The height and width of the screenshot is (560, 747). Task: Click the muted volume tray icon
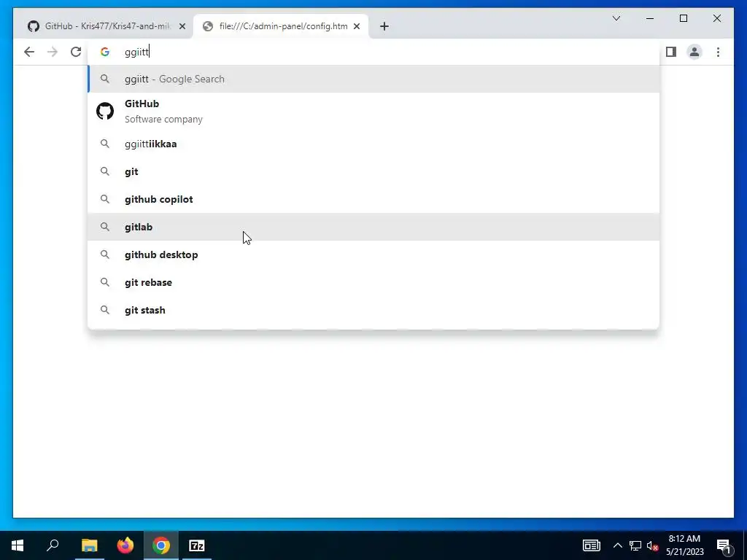(x=653, y=545)
